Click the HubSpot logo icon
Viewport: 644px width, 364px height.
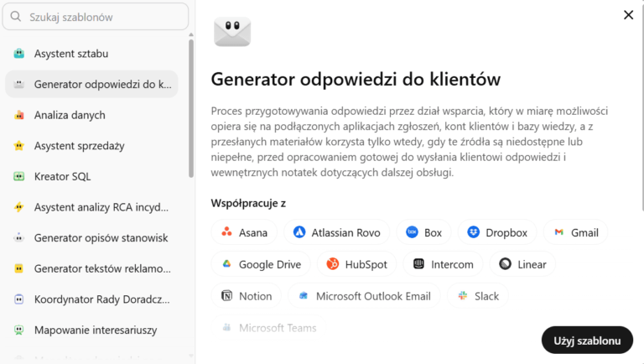(x=333, y=263)
